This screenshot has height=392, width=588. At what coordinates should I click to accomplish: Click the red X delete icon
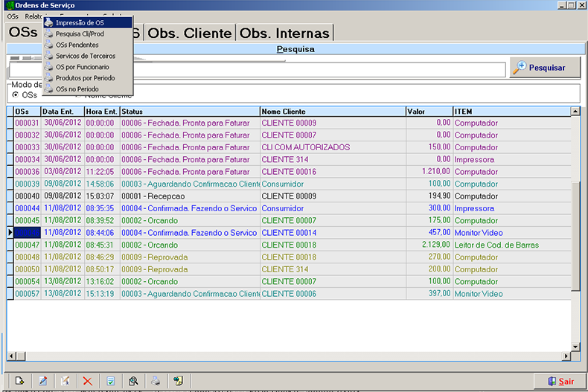pyautogui.click(x=87, y=381)
